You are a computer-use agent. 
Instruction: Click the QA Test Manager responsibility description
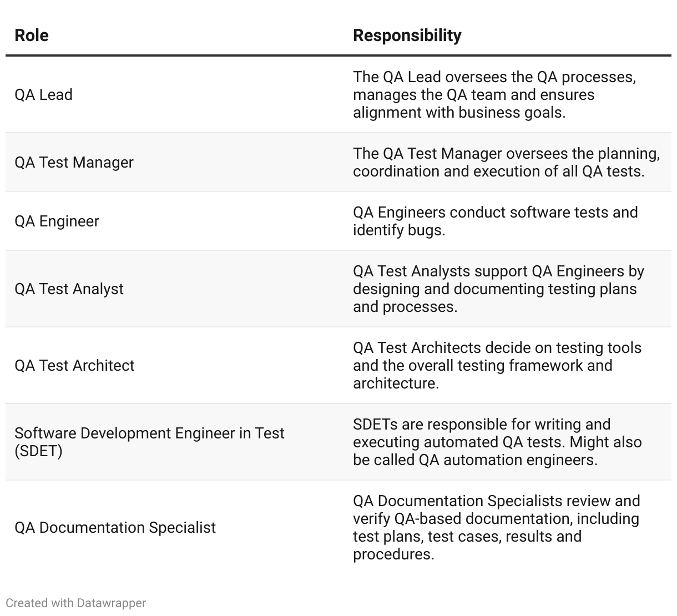(506, 163)
